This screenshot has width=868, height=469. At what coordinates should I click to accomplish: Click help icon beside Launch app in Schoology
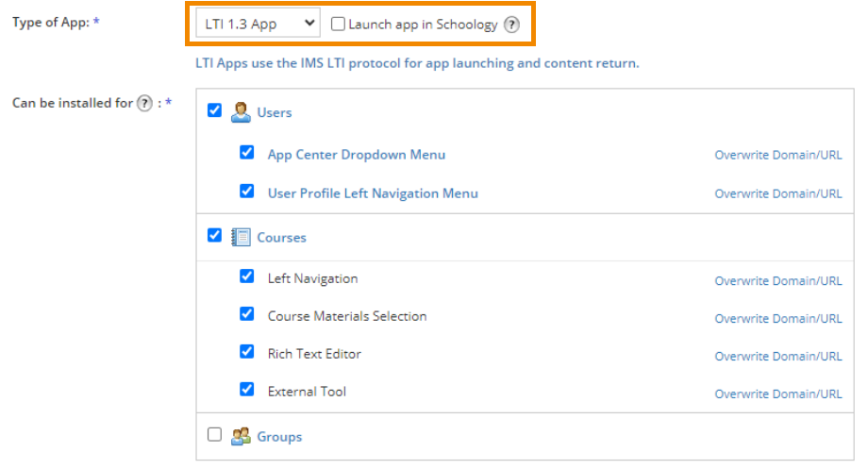pyautogui.click(x=511, y=25)
